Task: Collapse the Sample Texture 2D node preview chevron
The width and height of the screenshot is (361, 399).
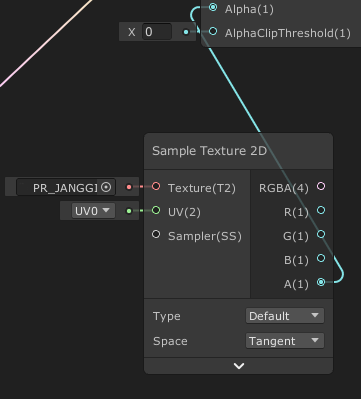Action: tap(239, 366)
